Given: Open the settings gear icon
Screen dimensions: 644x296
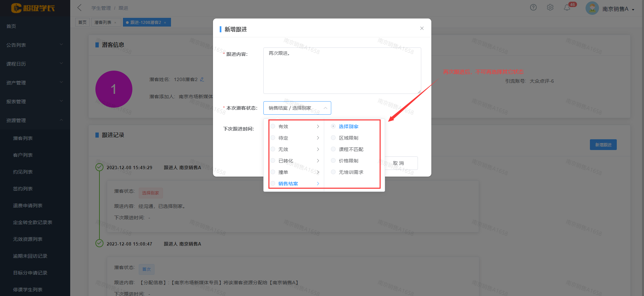Looking at the screenshot, I should pos(550,7).
